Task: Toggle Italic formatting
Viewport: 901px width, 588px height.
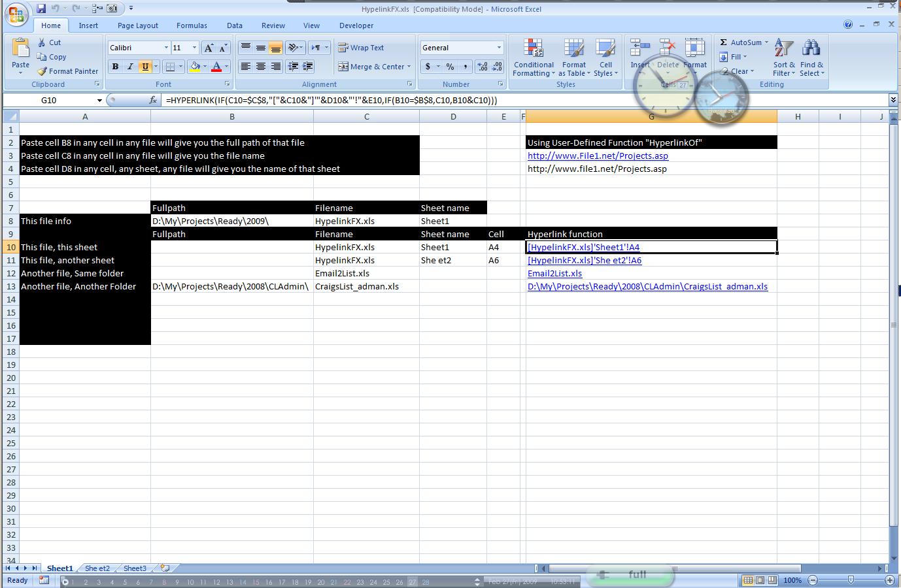Action: [130, 67]
